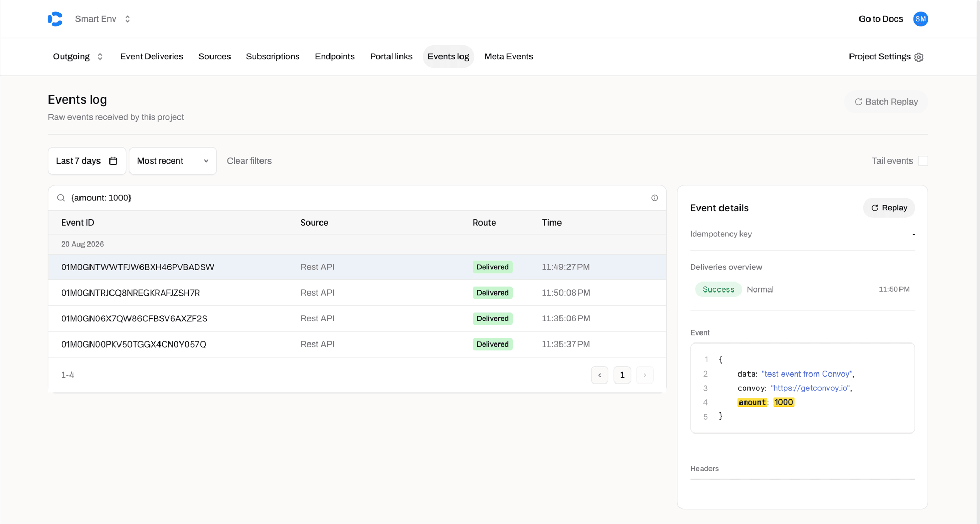Click the calendar icon in date filter
This screenshot has height=524, width=980.
(x=113, y=161)
